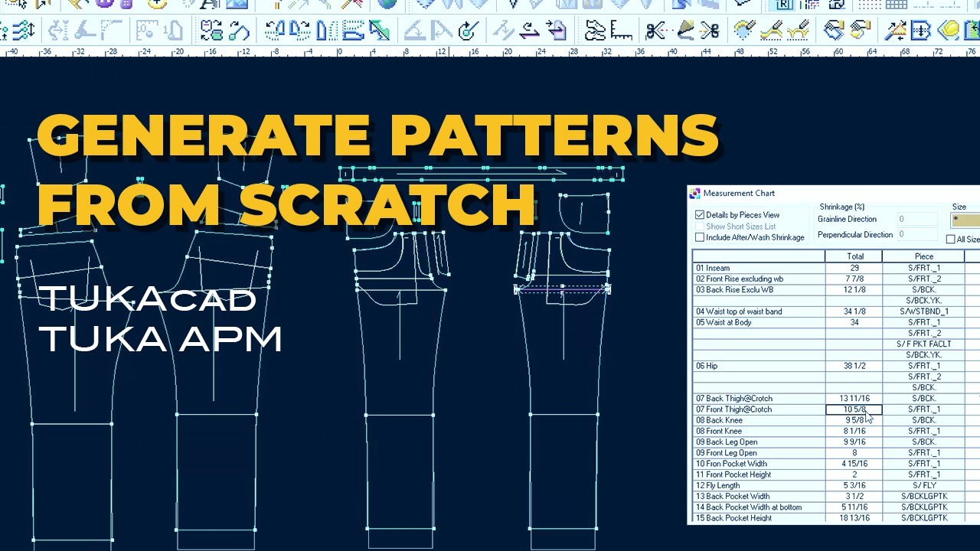Select the green diagonal double-arrow scale tool

[x=379, y=31]
